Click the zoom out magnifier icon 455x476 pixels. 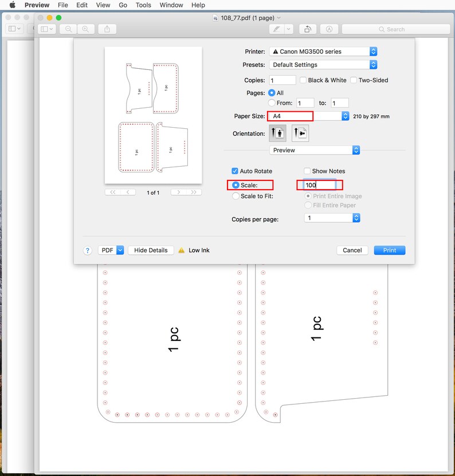pos(68,29)
